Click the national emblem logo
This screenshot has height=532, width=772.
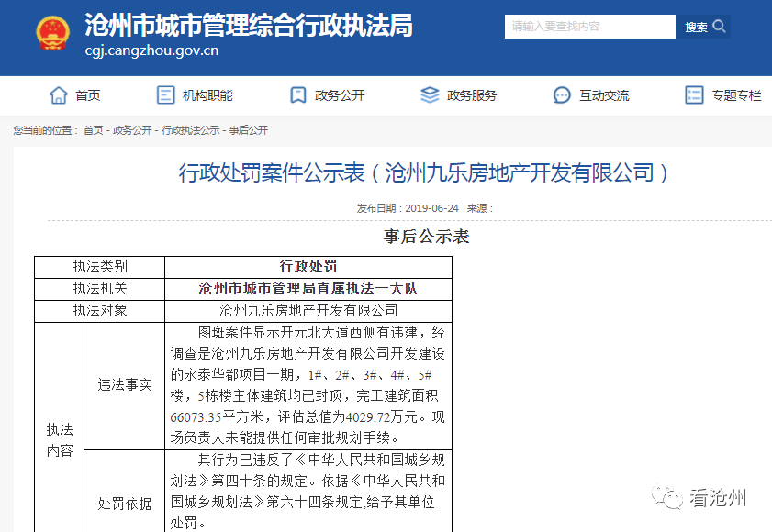point(53,33)
